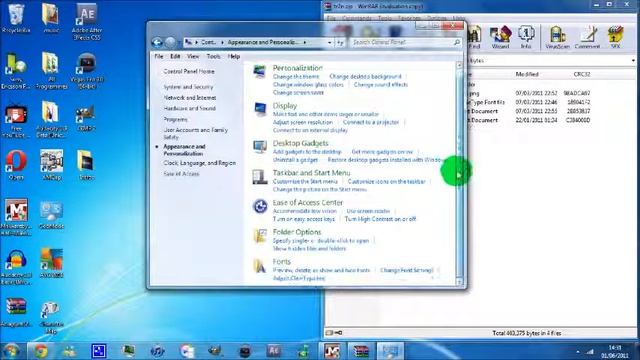The width and height of the screenshot is (640, 360).
Task: Select the Audacity desktop shortcut
Action: point(16,266)
